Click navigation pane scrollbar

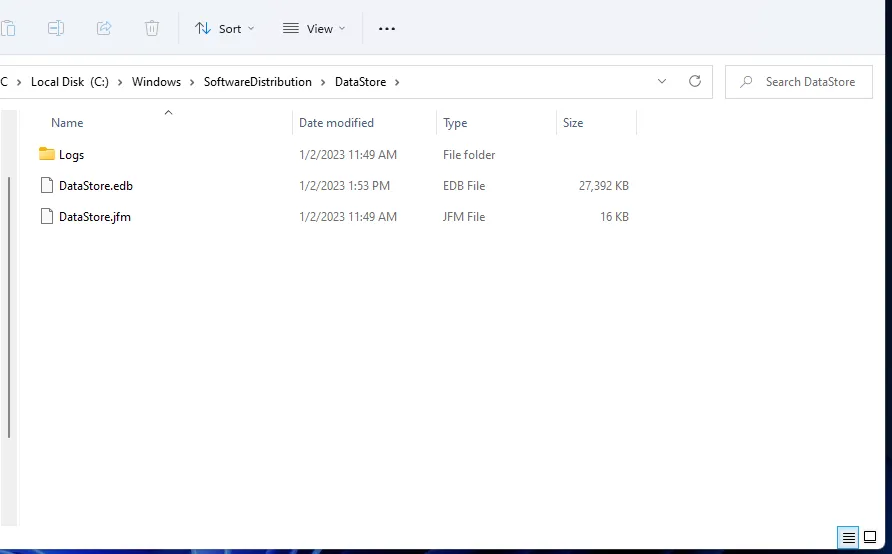pyautogui.click(x=9, y=307)
